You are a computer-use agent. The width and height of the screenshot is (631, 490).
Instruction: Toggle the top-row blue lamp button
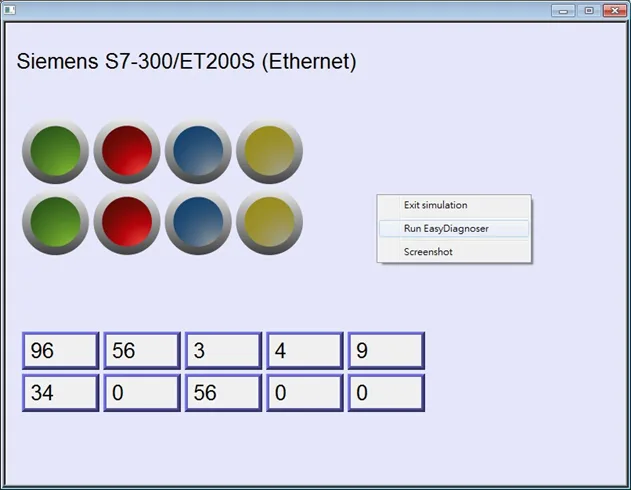point(198,151)
